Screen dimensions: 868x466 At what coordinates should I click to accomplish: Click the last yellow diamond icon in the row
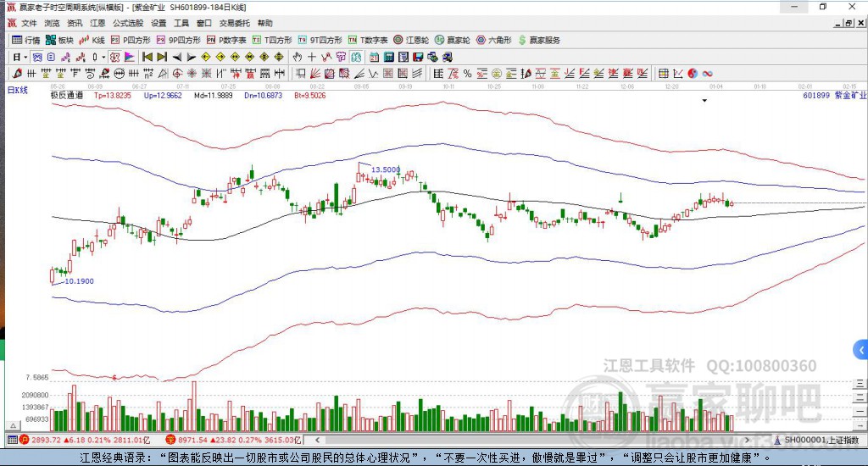278,57
